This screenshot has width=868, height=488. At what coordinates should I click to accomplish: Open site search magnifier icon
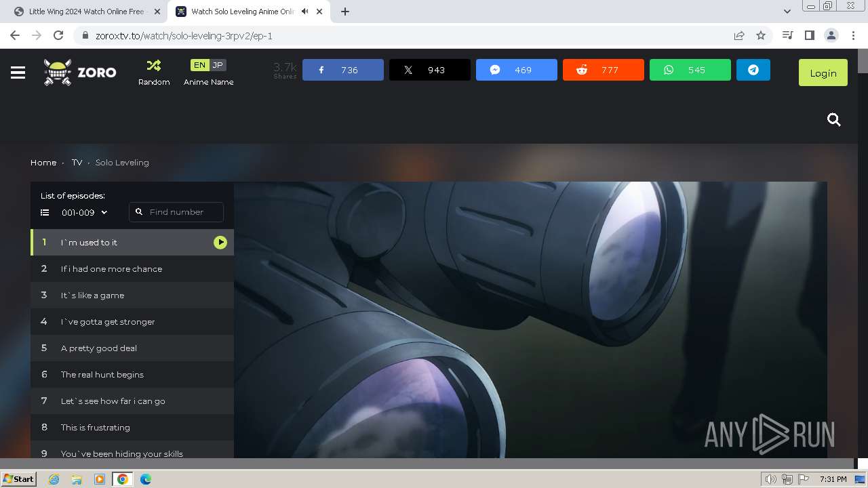834,120
